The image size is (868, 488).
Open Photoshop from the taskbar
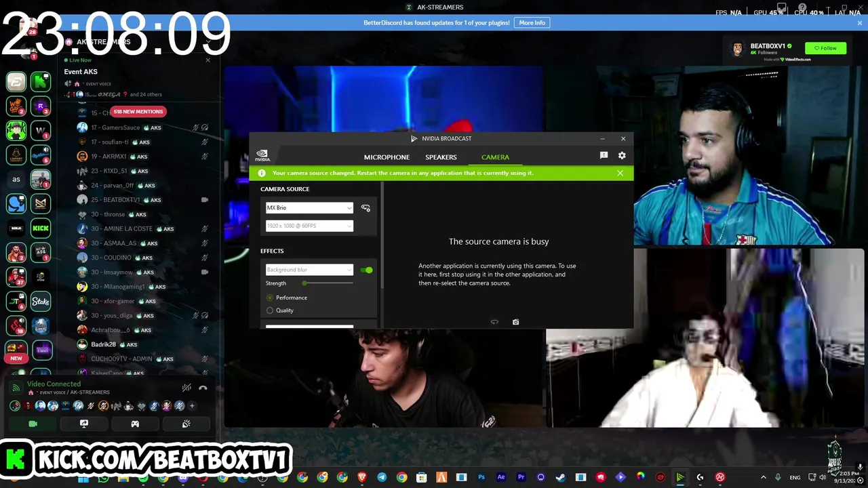[x=481, y=477]
